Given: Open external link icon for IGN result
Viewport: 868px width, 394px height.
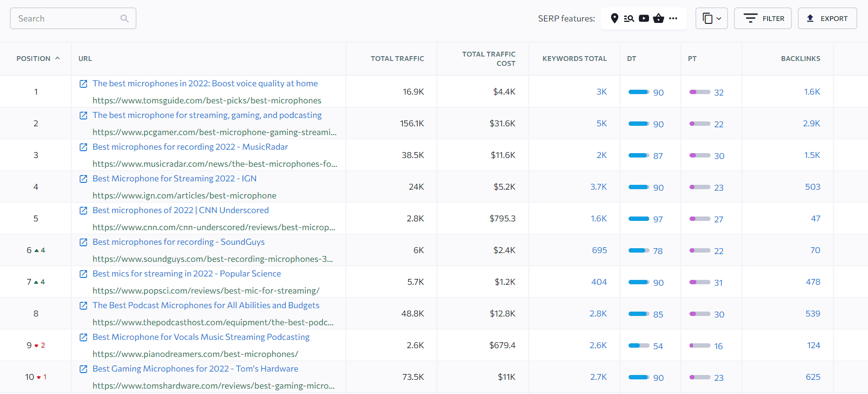Looking at the screenshot, I should pos(83,179).
